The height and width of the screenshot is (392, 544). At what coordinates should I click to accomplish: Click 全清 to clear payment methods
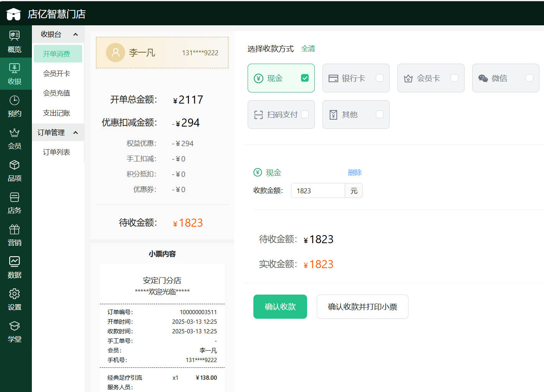[308, 49]
